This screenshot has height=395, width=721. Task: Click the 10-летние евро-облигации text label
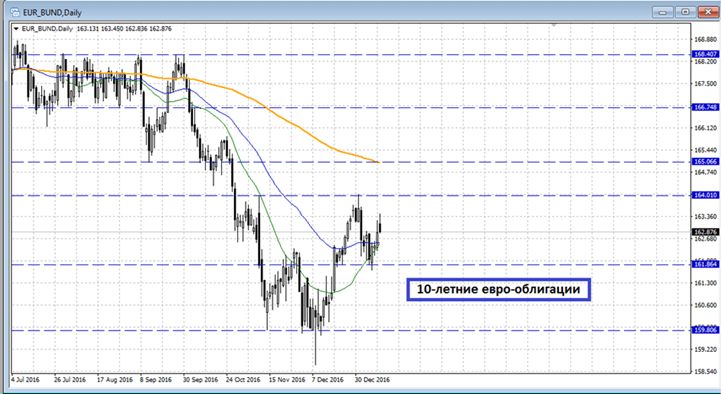click(498, 290)
